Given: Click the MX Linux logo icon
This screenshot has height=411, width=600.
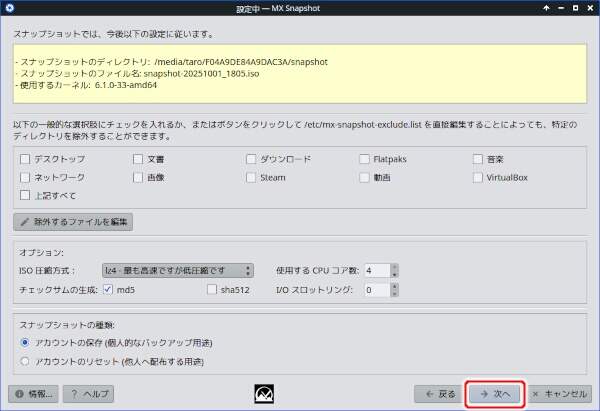Looking at the screenshot, I should point(267,394).
